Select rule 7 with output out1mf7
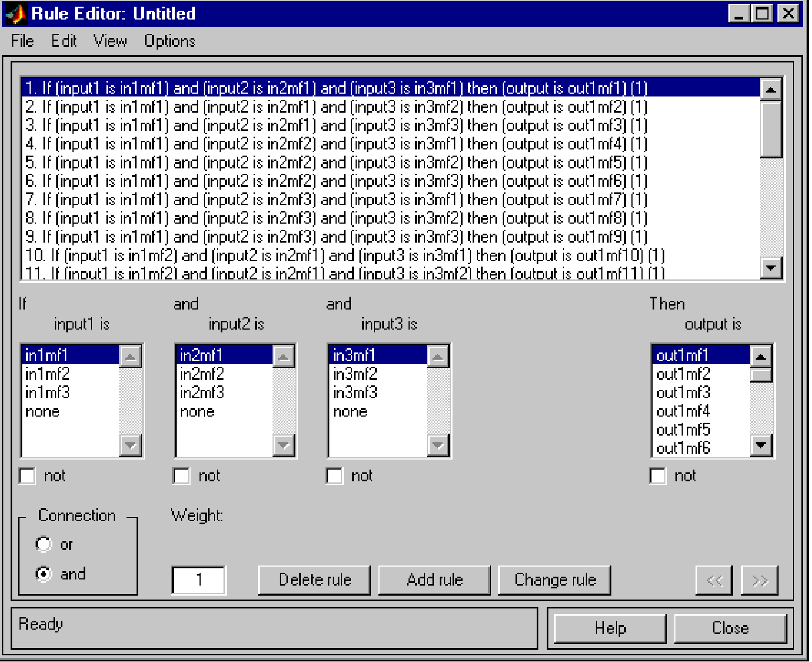 tap(391, 200)
